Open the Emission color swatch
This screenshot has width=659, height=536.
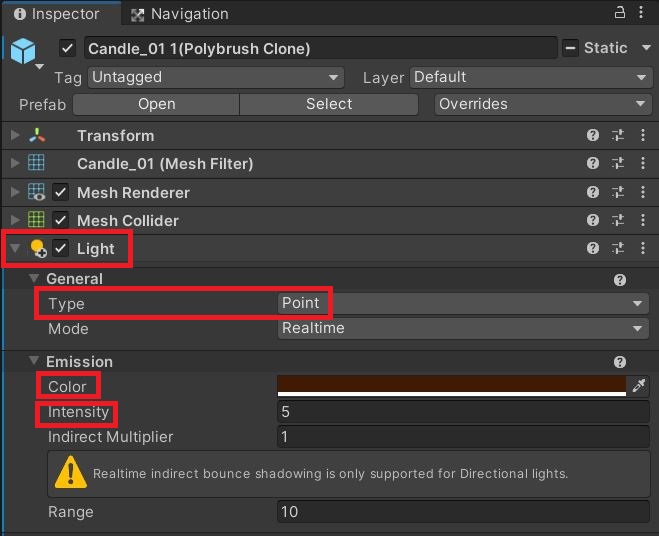(452, 385)
